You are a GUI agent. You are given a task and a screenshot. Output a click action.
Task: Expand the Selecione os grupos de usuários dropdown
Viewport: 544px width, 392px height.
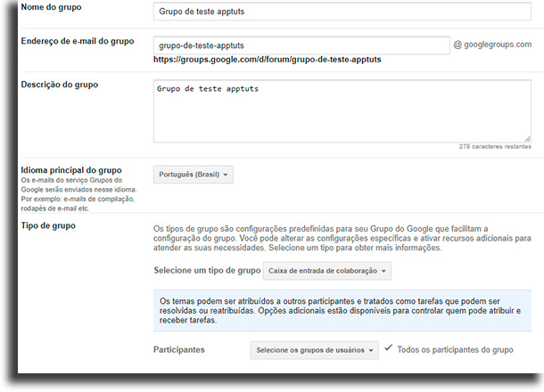[314, 350]
